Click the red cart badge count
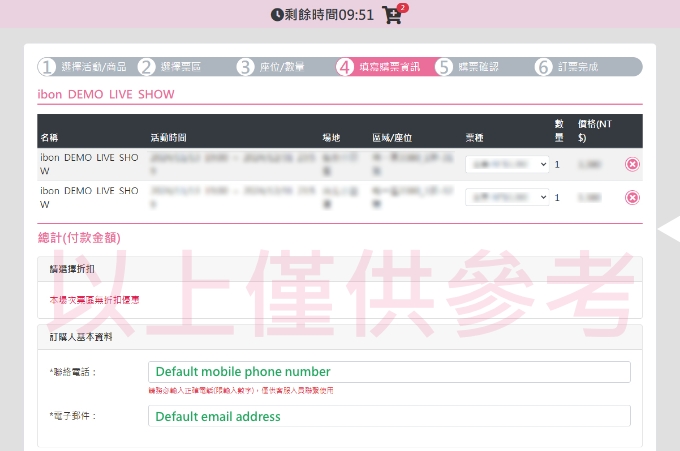Viewport: 680px width, 451px height. click(402, 8)
